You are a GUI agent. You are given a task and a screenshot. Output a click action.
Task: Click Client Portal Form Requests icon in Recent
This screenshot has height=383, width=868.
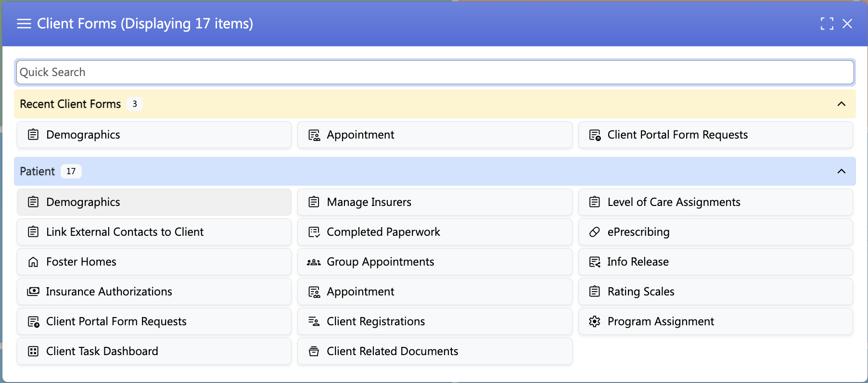click(x=595, y=135)
